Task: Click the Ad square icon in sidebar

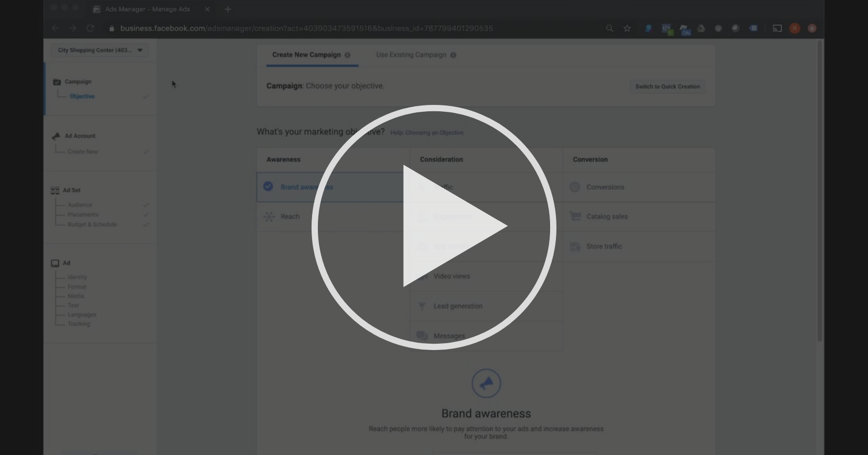Action: (x=55, y=263)
